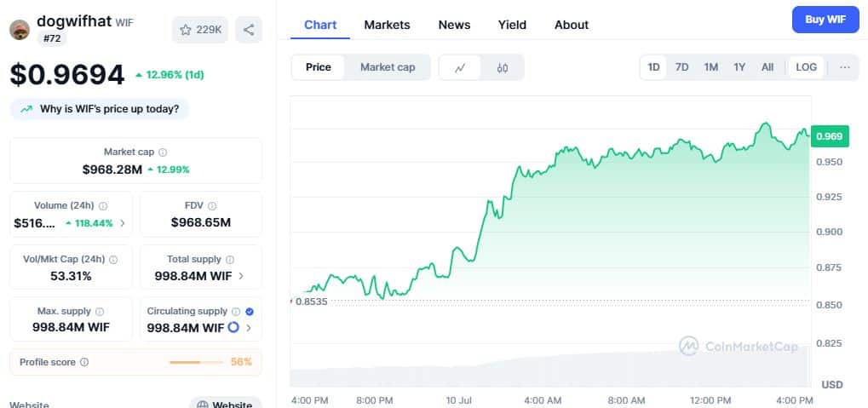Click the 12.96% (1d) change text

175,75
